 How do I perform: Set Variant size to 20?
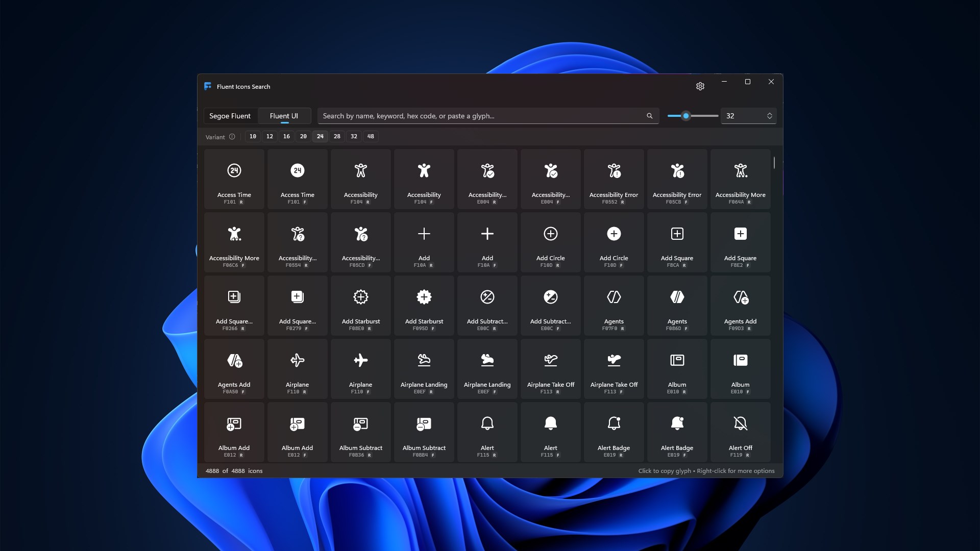click(x=303, y=136)
